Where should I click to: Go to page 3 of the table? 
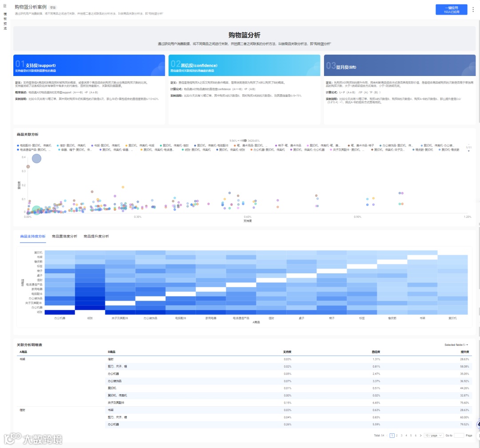click(x=402, y=436)
